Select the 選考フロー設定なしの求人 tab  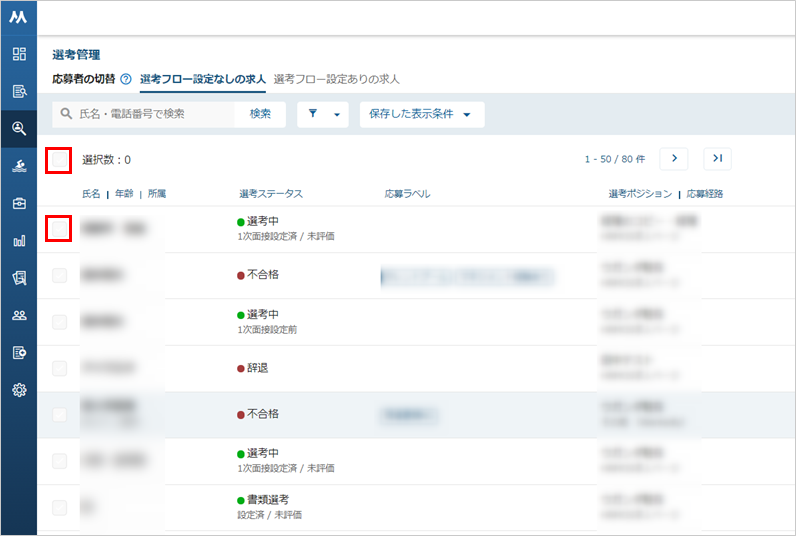(x=203, y=79)
